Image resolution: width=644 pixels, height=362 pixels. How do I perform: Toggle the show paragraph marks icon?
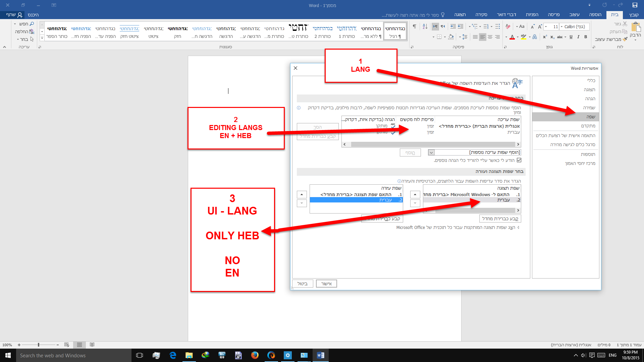click(x=415, y=26)
